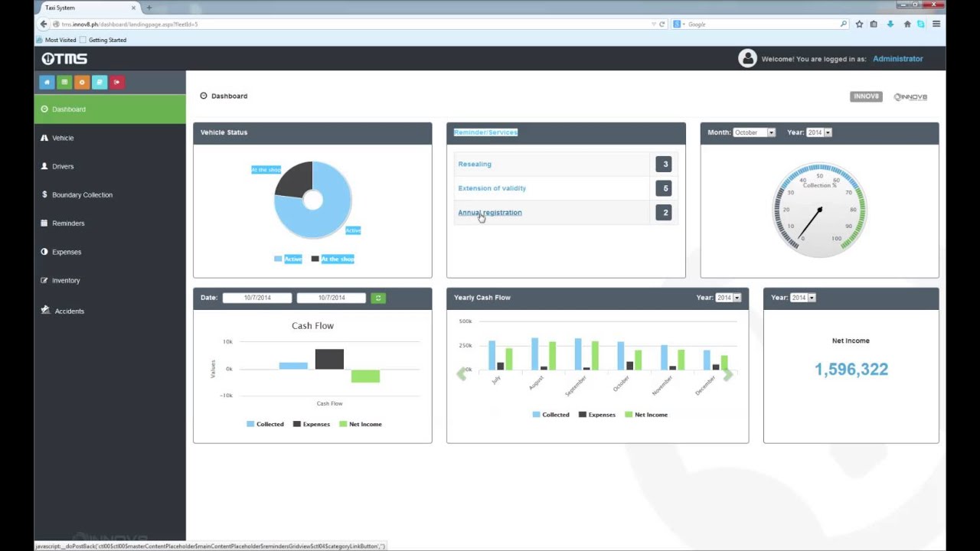
Task: Click the Net Income value 1,596,322
Action: (x=851, y=370)
